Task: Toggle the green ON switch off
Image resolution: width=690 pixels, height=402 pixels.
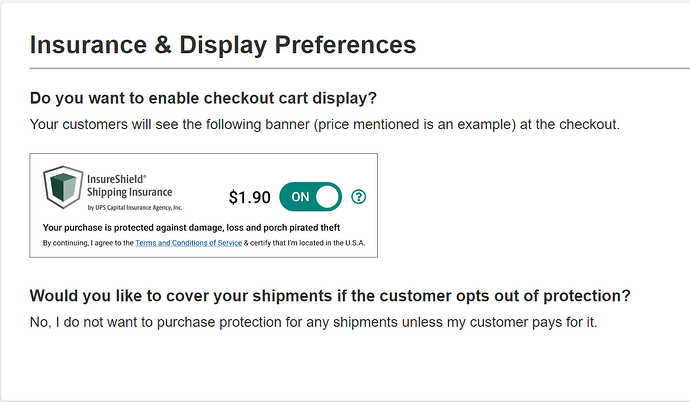Action: click(x=310, y=197)
